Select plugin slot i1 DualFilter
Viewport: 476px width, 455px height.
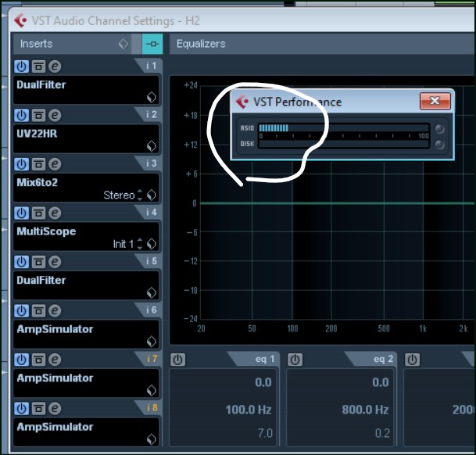pos(86,90)
